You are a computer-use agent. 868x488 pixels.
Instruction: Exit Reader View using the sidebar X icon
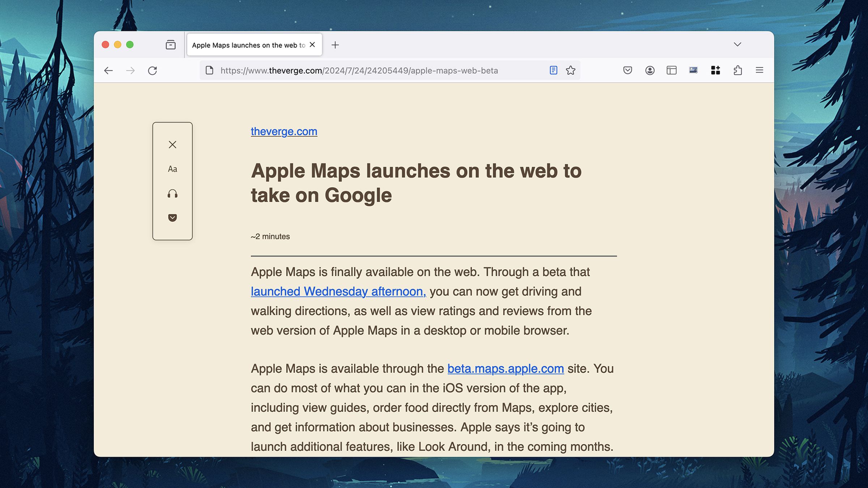(x=173, y=145)
